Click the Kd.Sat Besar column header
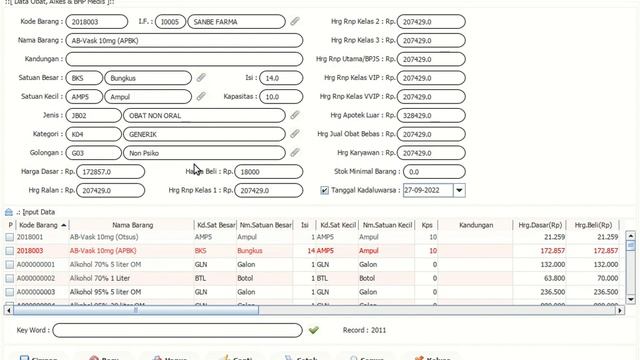The height and width of the screenshot is (360, 640). 216,225
